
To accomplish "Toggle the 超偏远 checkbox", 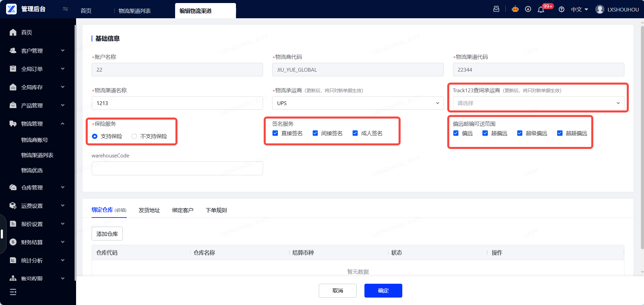I will pos(485,133).
